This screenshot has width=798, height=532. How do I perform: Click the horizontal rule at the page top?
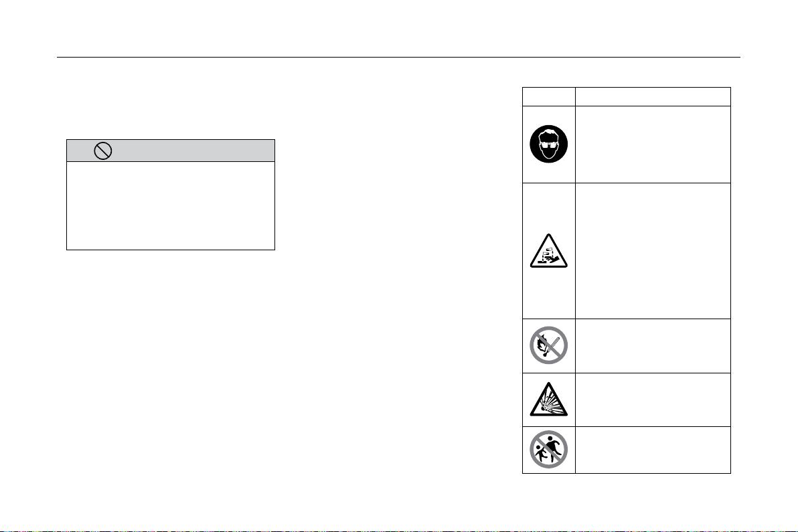pyautogui.click(x=398, y=57)
